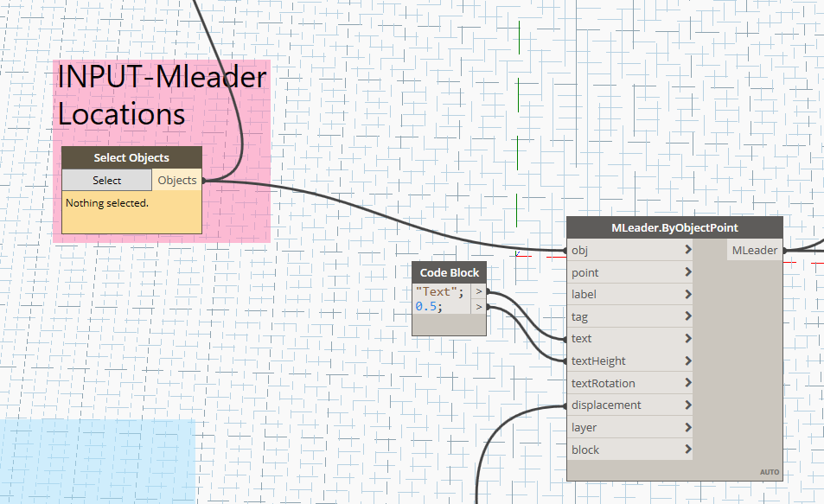Click the MLeader output port
824x504 pixels.
[x=755, y=250]
